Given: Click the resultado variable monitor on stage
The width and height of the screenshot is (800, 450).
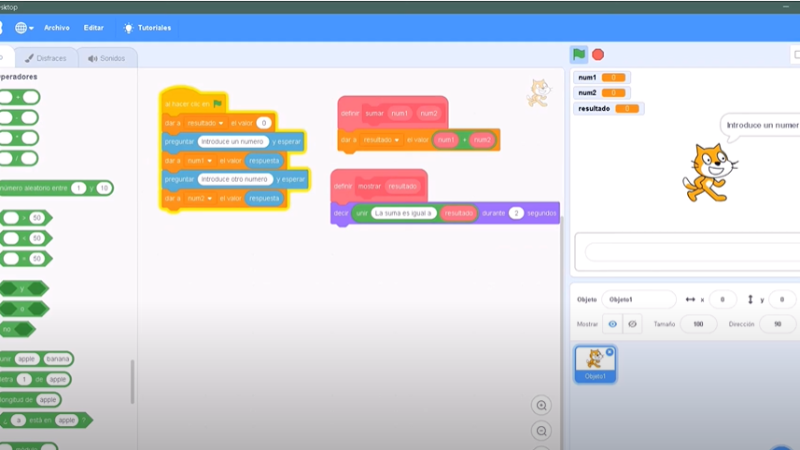Looking at the screenshot, I should 608,109.
